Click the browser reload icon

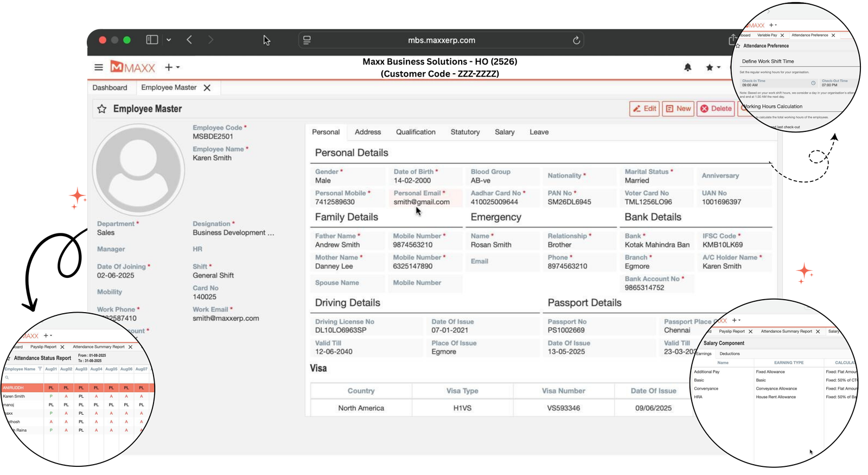(576, 40)
